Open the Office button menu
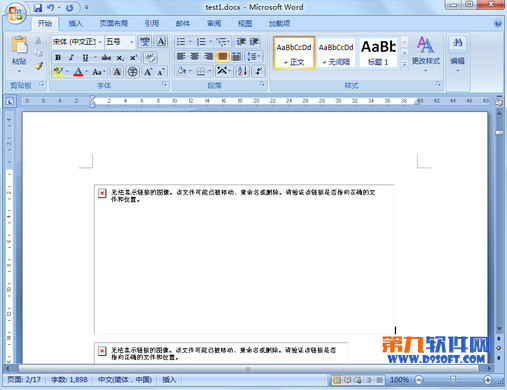507x390 pixels. [x=15, y=13]
